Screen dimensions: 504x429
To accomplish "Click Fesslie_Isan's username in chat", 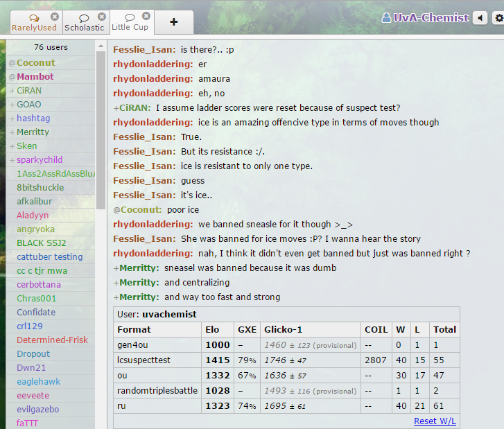I will (x=144, y=50).
